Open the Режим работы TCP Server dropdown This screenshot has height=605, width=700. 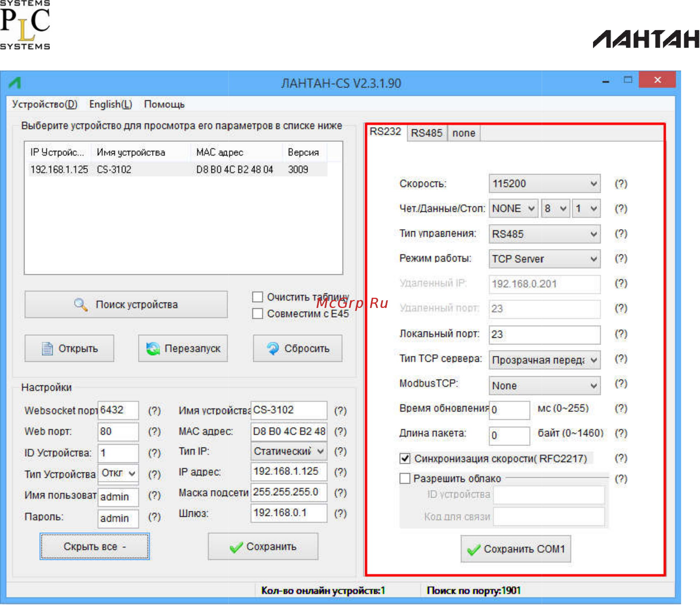pos(545,259)
